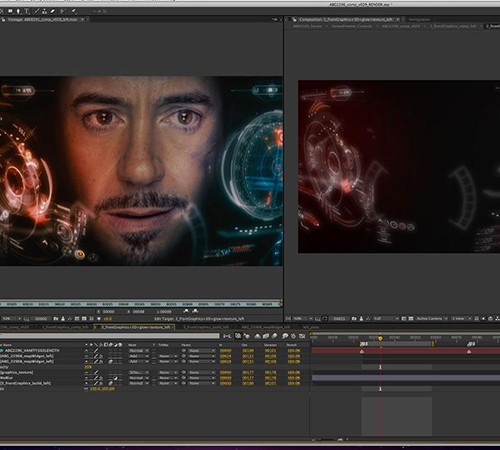Click the work area end handle
The image size is (500, 450).
click(433, 344)
